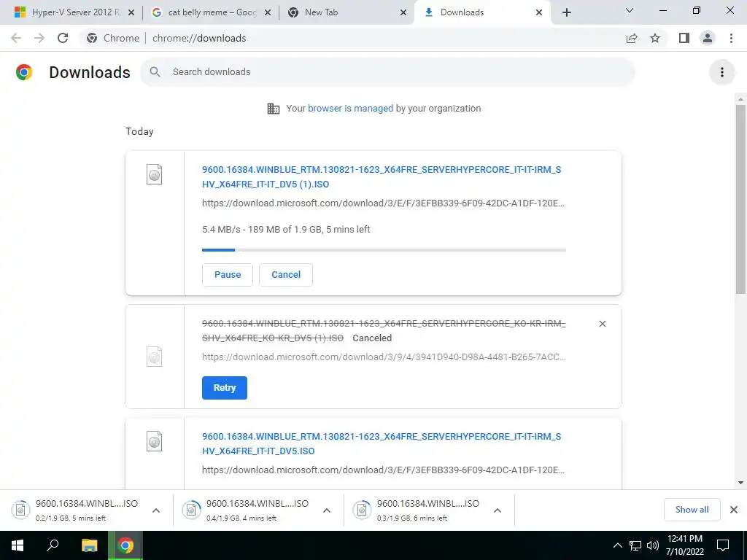Viewport: 747px width, 560px height.
Task: Open the tab search chevron
Action: tap(630, 10)
